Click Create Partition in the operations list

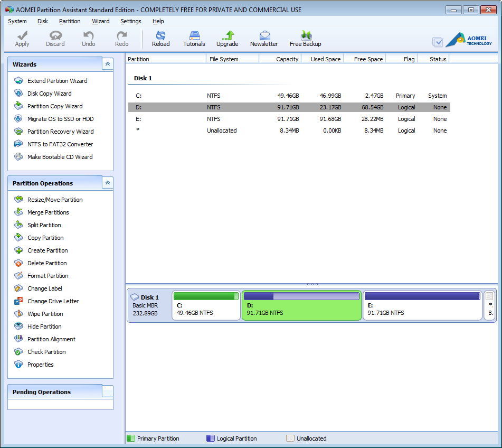click(48, 250)
